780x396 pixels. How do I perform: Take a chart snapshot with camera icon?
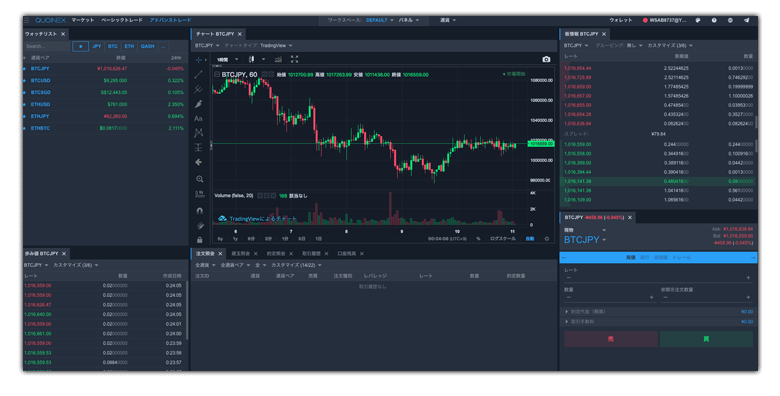coord(546,59)
